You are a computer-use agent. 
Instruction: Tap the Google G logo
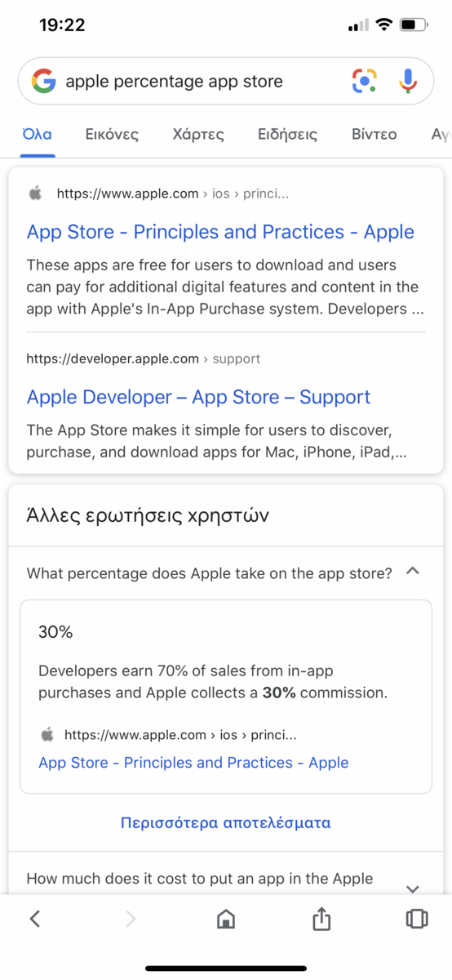(43, 81)
